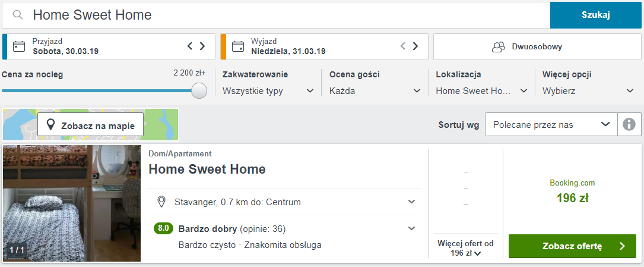Click the blue Szukaj button
The width and height of the screenshot is (644, 267).
pos(595,15)
